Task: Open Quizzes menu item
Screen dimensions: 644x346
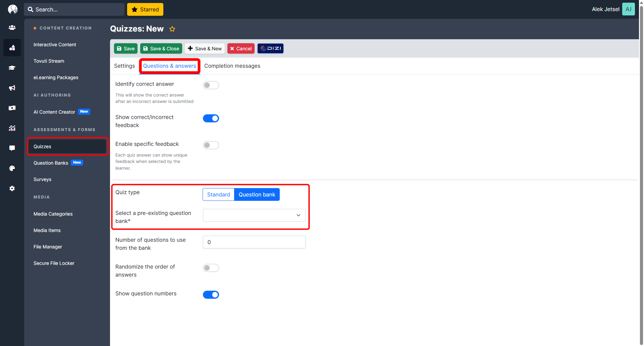Action: point(67,147)
